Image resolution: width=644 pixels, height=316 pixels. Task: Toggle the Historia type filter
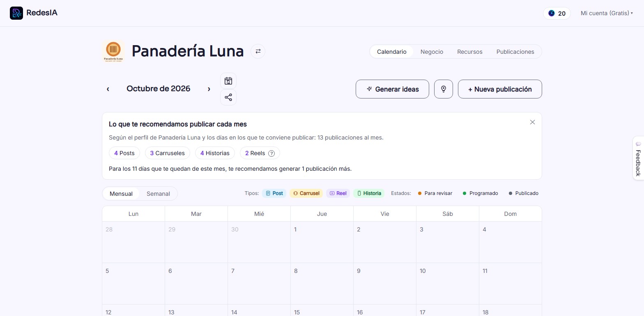click(x=369, y=193)
